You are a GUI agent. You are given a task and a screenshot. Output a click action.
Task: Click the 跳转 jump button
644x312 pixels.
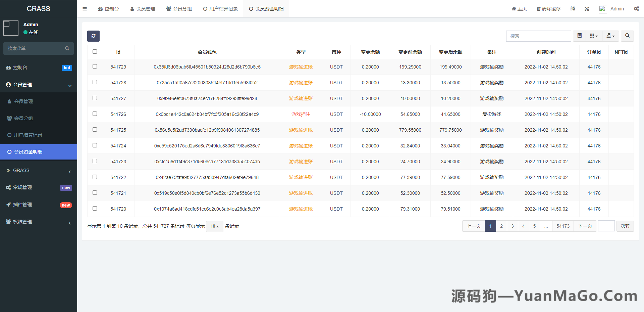(625, 226)
